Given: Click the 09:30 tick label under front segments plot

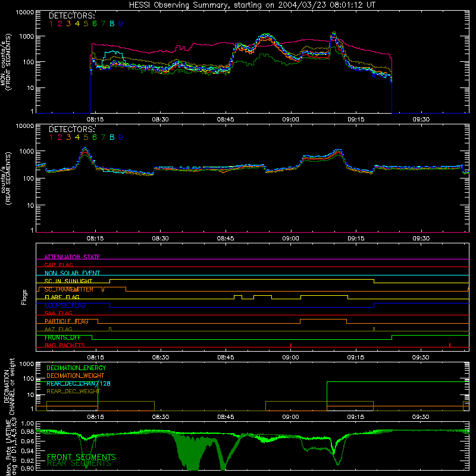Looking at the screenshot, I should pos(421,120).
